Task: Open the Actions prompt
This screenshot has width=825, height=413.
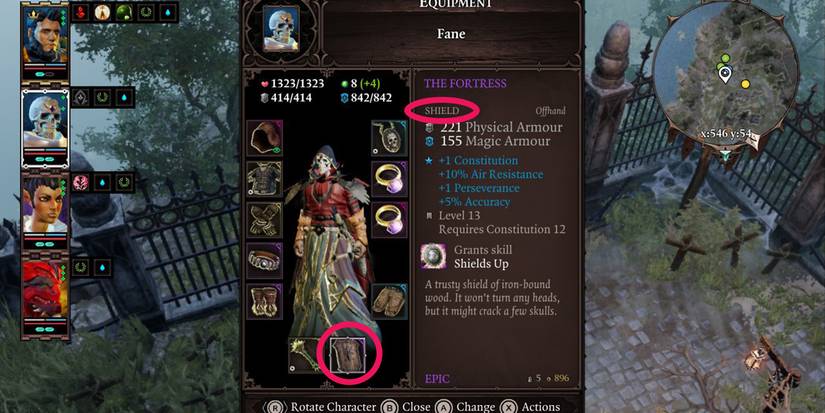Action: point(530,407)
